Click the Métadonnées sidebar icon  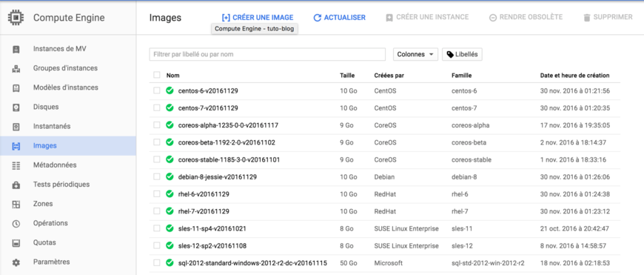[16, 165]
